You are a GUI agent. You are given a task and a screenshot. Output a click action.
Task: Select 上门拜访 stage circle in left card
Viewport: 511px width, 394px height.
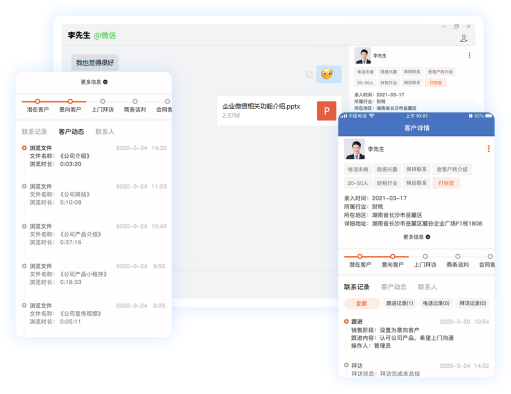pyautogui.click(x=103, y=101)
